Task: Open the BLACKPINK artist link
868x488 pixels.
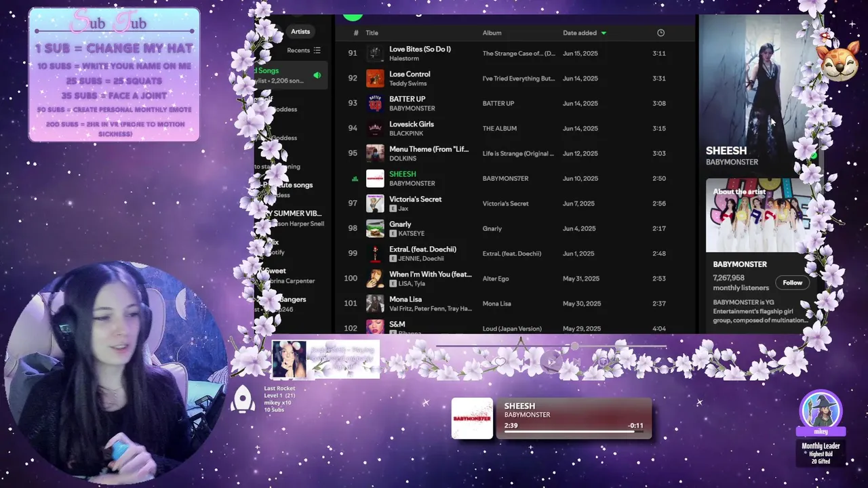Action: coord(407,134)
